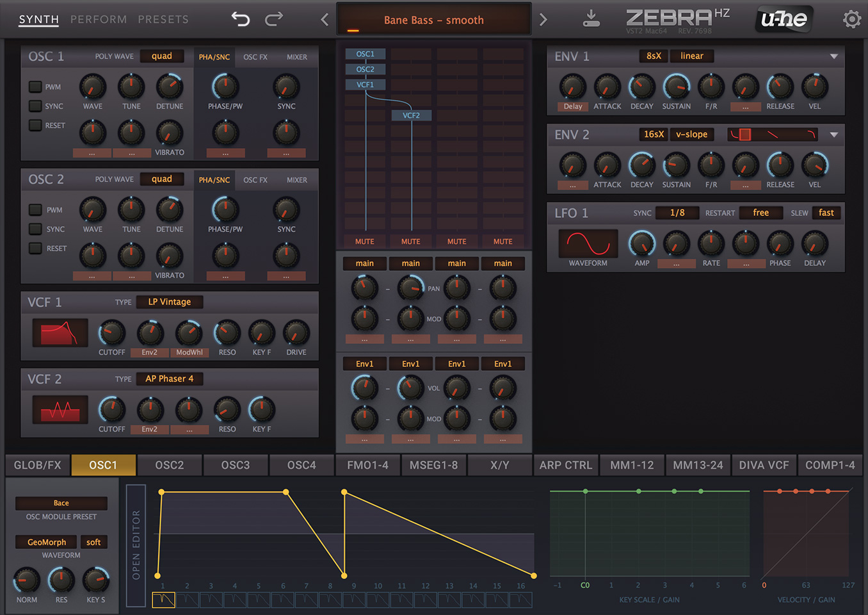
Task: Expand the ENV 1 panel arrow
Action: coord(833,56)
